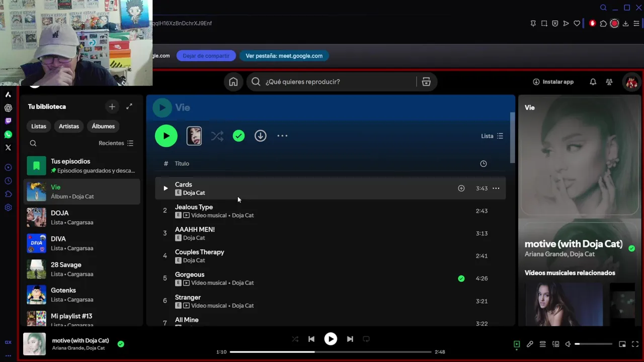Image resolution: width=644 pixels, height=362 pixels.
Task: Mute with the speaker icon
Action: click(x=568, y=344)
